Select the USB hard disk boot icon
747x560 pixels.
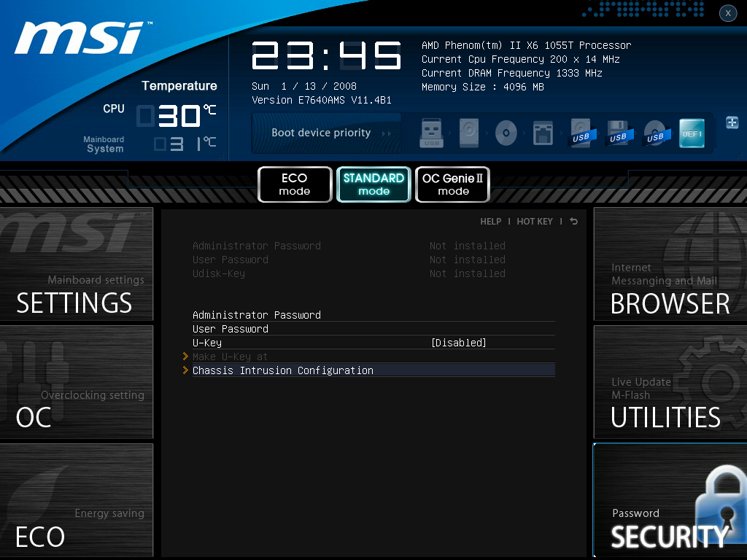click(581, 133)
